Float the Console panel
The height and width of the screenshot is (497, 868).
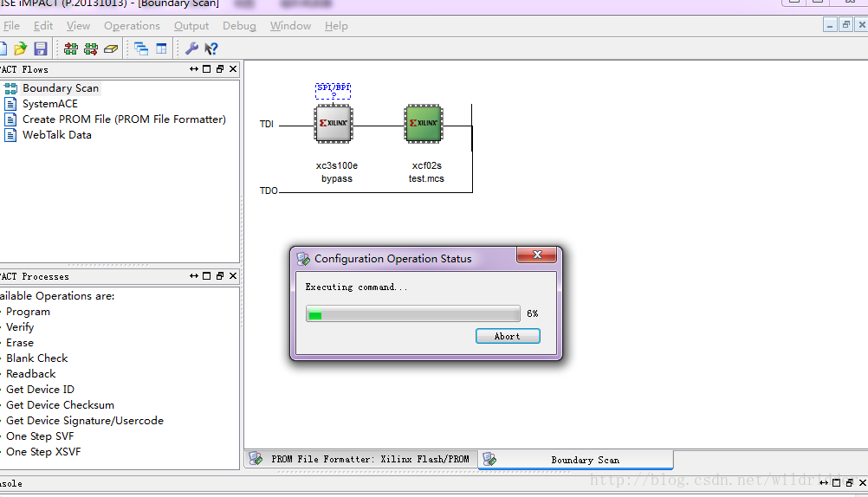[850, 483]
